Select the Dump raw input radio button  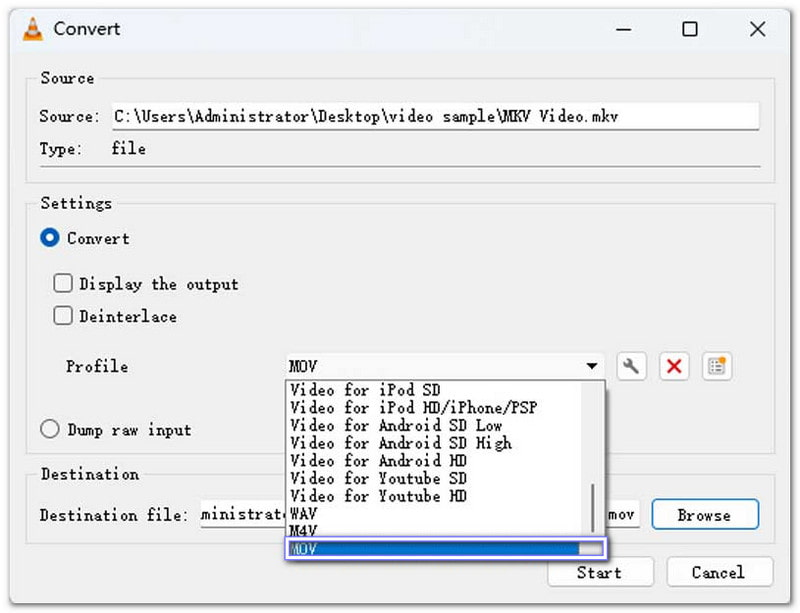50,429
